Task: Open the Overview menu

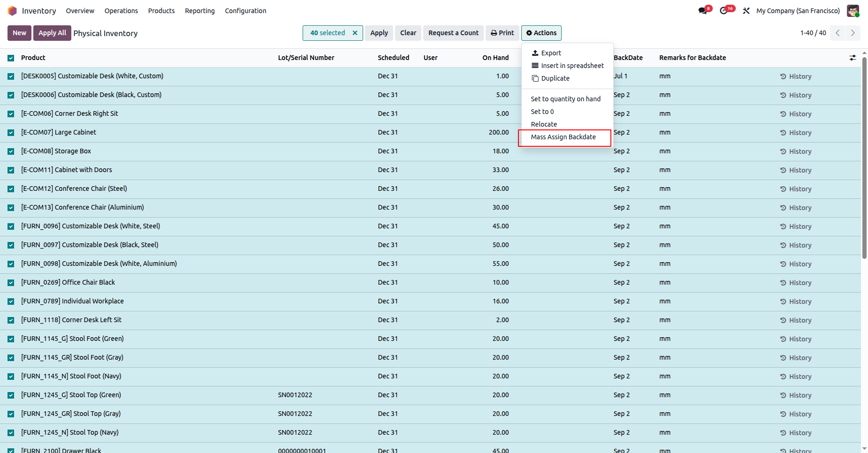Action: pyautogui.click(x=80, y=11)
